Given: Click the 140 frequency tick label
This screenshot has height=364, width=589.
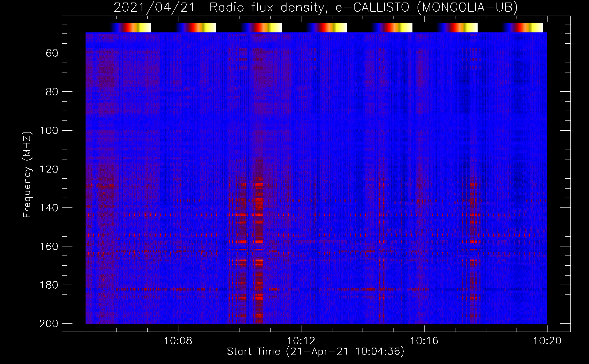Looking at the screenshot, I should [49, 207].
